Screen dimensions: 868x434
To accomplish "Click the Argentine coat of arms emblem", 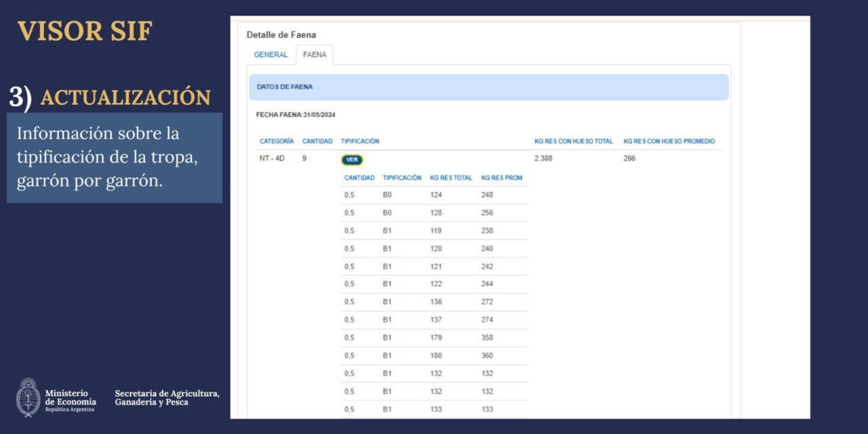I will [28, 397].
